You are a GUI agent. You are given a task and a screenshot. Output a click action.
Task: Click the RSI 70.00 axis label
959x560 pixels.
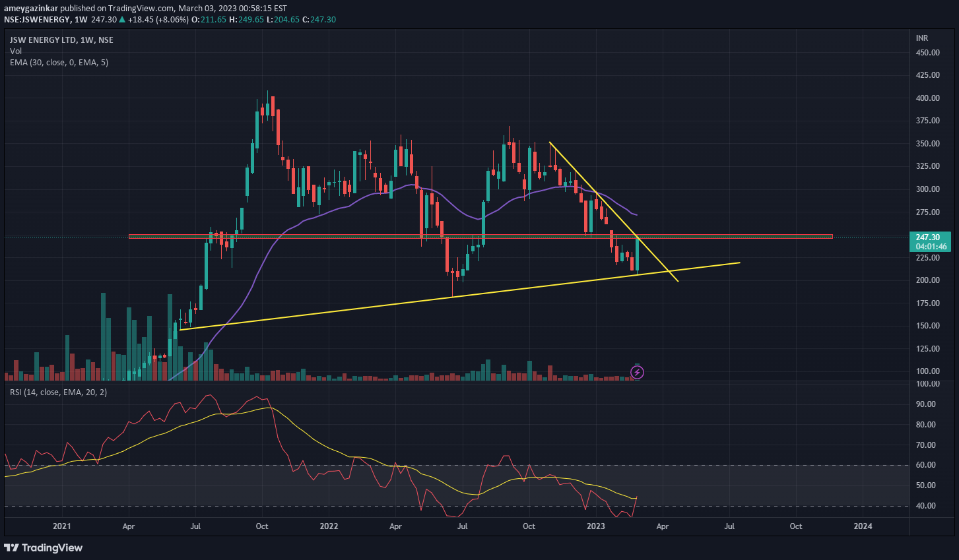tap(926, 445)
